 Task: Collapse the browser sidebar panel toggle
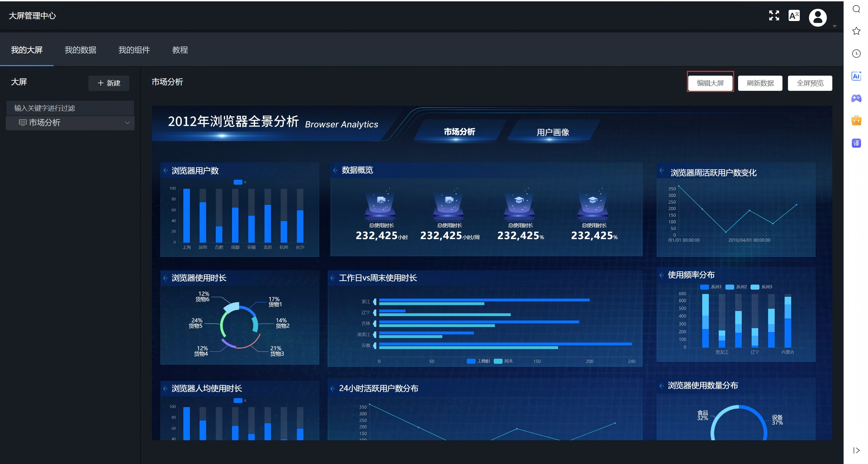coord(856,450)
